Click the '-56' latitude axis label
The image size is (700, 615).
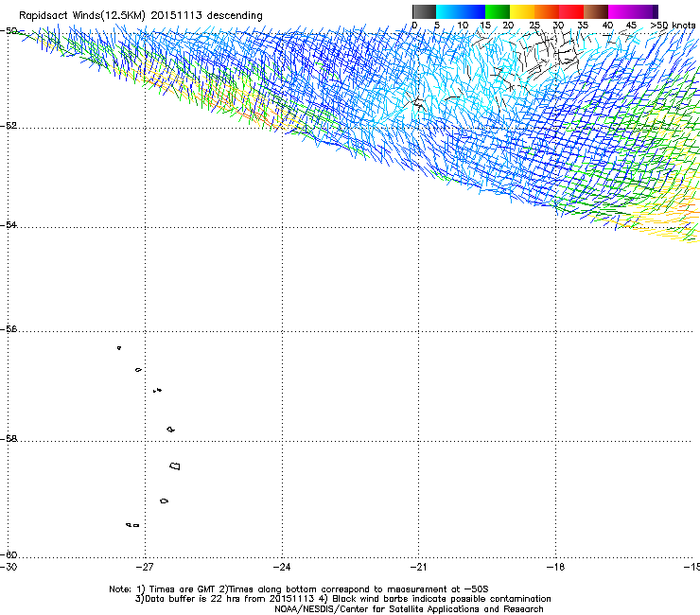(x=9, y=329)
